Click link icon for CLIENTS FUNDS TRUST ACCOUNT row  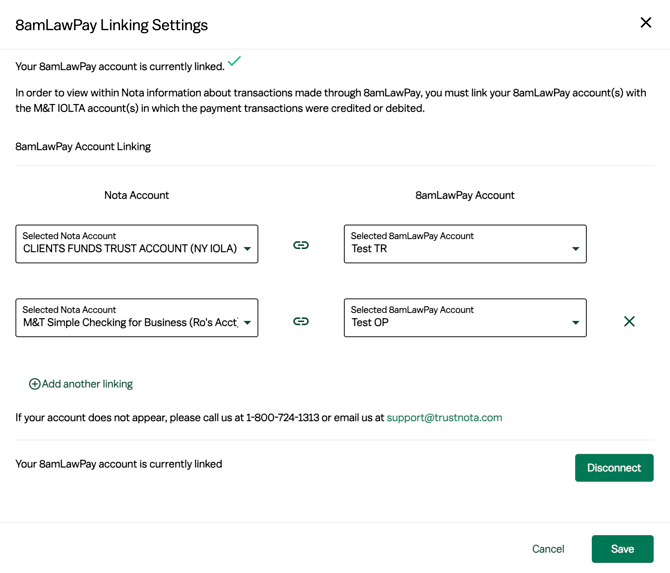301,245
